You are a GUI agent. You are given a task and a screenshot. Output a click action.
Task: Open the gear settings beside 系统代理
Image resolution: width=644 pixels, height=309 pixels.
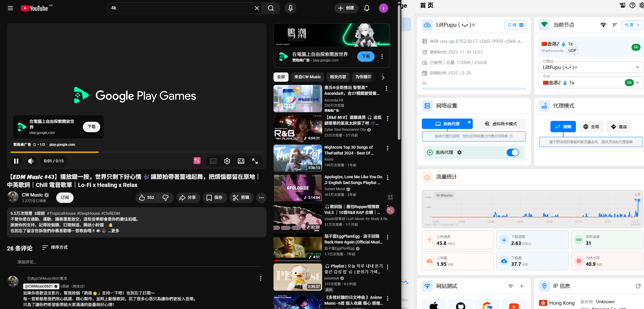pyautogui.click(x=459, y=152)
